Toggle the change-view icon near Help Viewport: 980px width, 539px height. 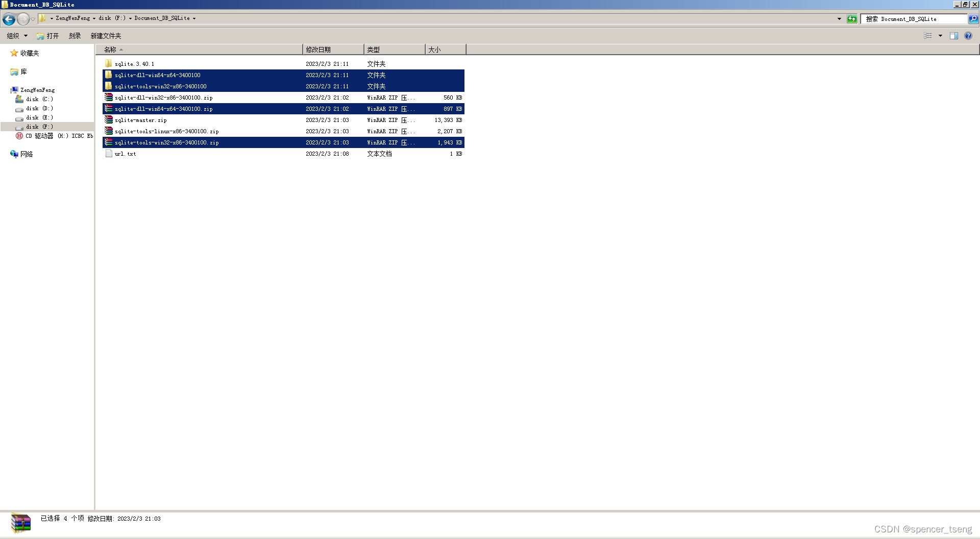click(x=927, y=36)
